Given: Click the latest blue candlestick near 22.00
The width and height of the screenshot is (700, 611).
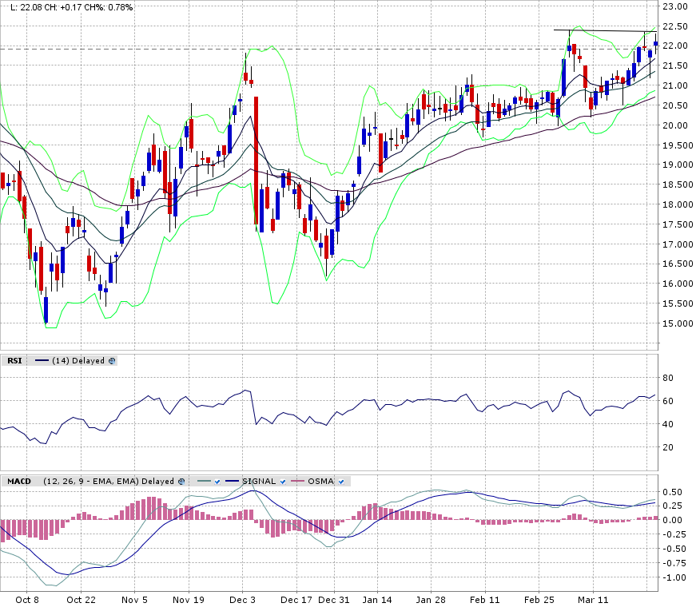Looking at the screenshot, I should pos(656,43).
